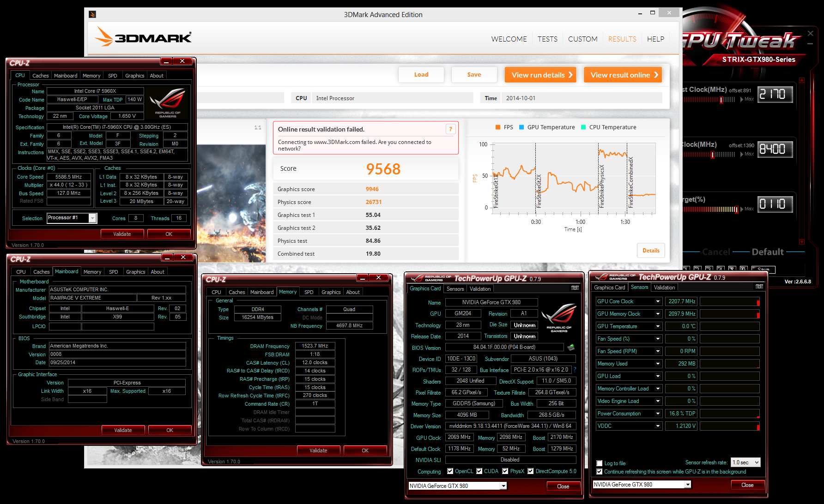This screenshot has width=824, height=504.
Task: Expand the Video Engine Load sensor dropdown
Action: (658, 401)
